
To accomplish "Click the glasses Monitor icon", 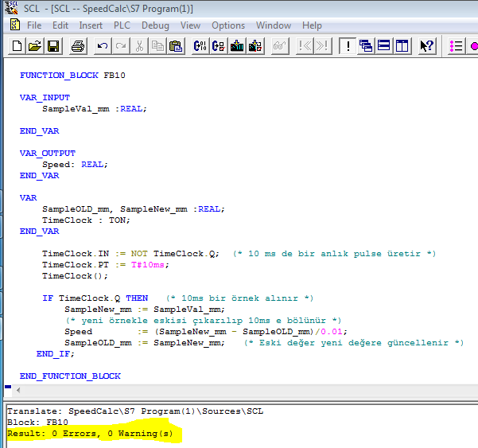I will [x=280, y=46].
